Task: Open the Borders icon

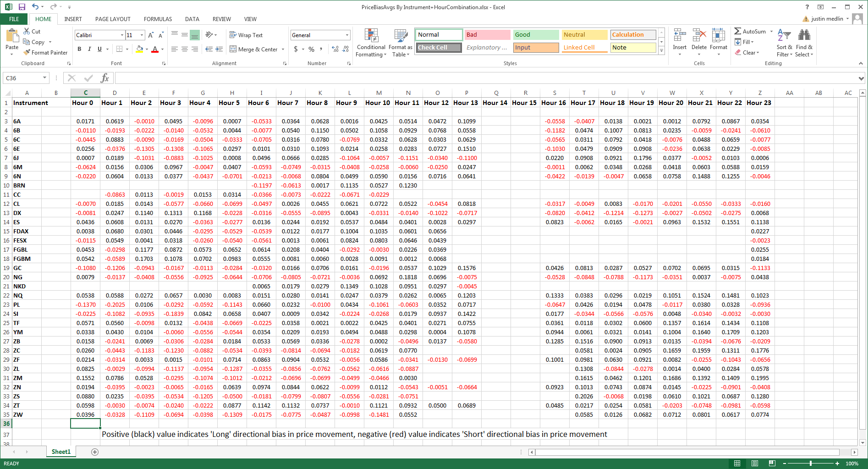Action: point(120,49)
